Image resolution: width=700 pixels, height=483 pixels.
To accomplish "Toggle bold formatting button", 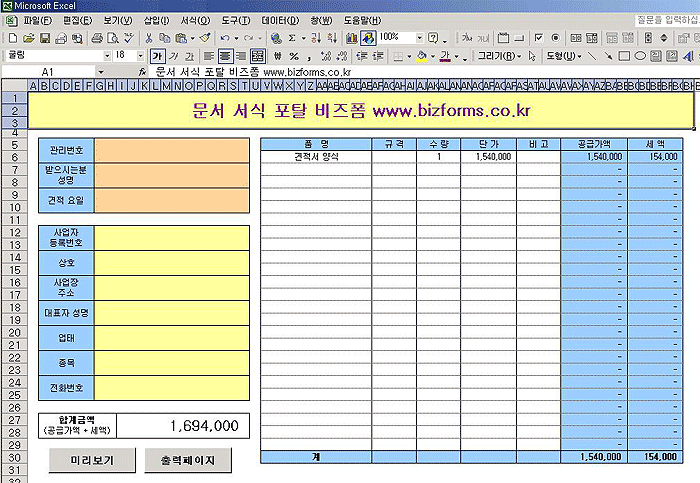I will click(157, 56).
